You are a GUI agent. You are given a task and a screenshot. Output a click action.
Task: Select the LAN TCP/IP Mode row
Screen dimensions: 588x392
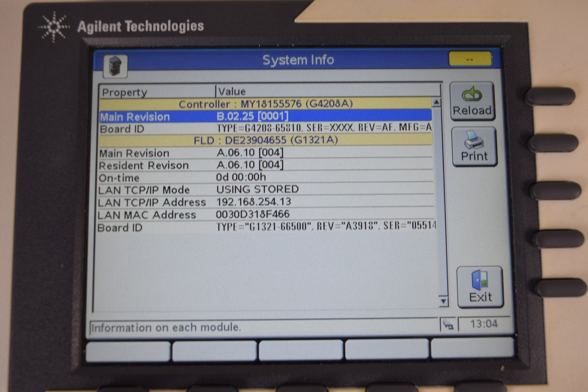click(x=266, y=189)
